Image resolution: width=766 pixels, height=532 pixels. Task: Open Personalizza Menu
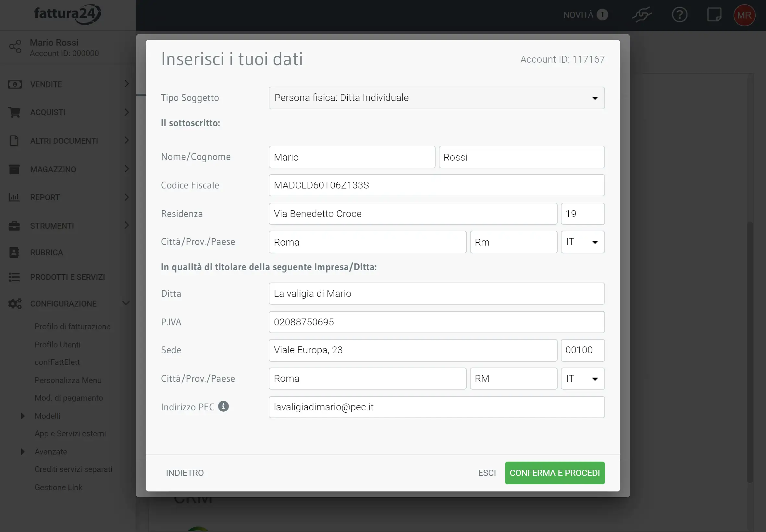click(x=68, y=380)
